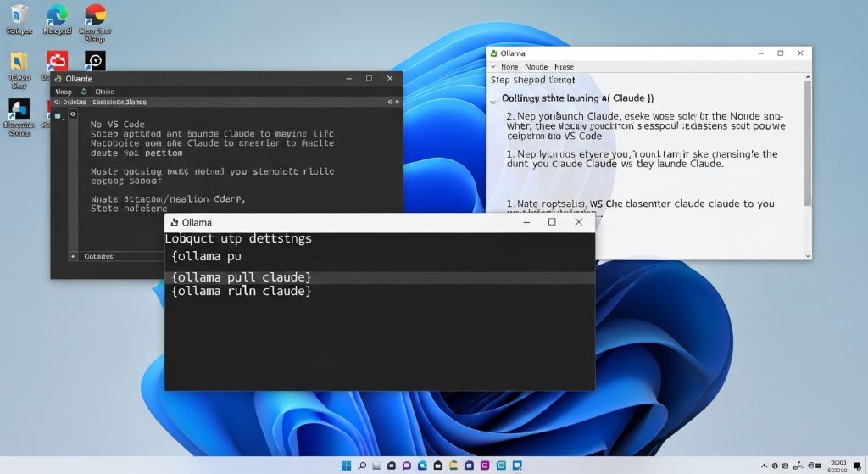Click the heading containing 'Claude' in white window
Screen dimensions: 868x474
tap(577, 98)
